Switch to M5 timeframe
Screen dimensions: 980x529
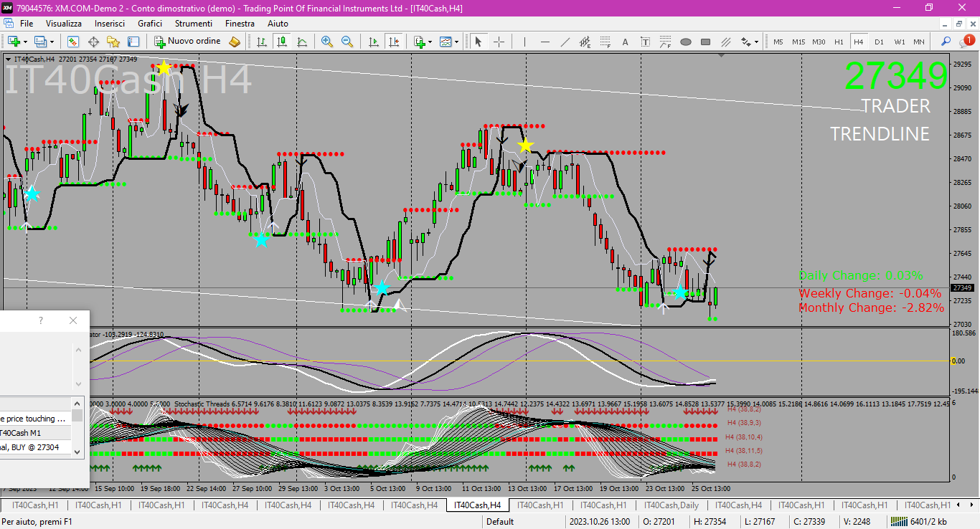[x=778, y=42]
